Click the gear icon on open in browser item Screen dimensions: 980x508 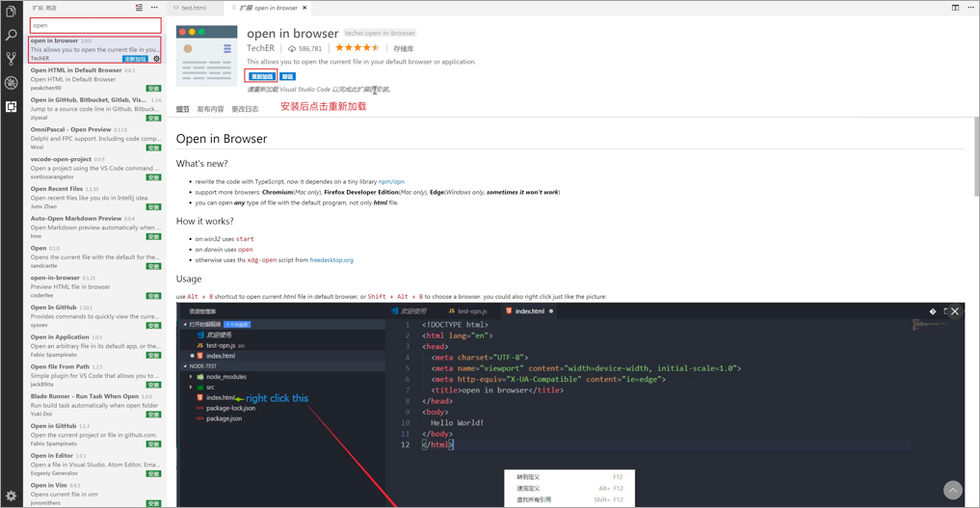[x=157, y=59]
